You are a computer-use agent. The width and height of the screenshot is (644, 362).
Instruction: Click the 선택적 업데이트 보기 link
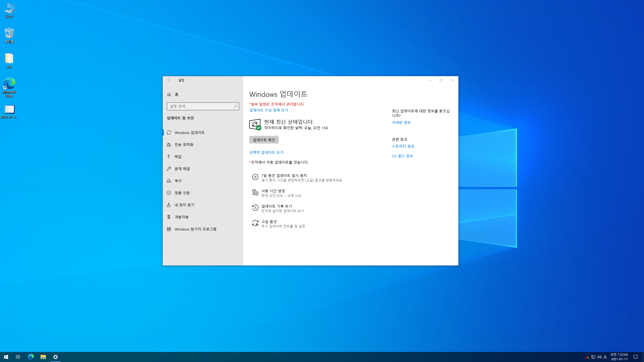266,152
